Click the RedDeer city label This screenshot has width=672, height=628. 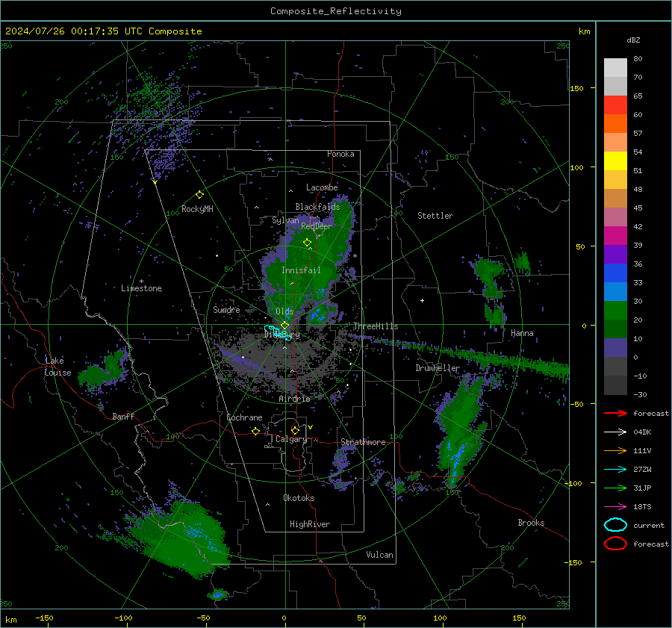coord(317,226)
